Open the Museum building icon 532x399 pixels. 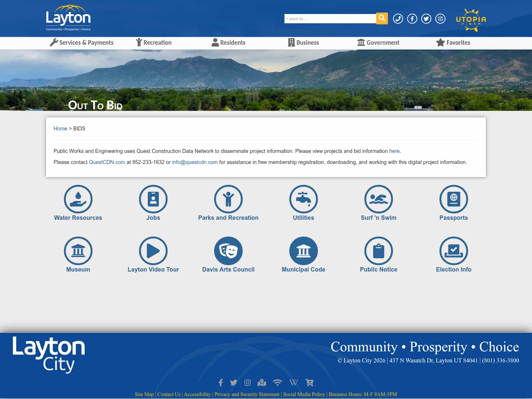(78, 250)
